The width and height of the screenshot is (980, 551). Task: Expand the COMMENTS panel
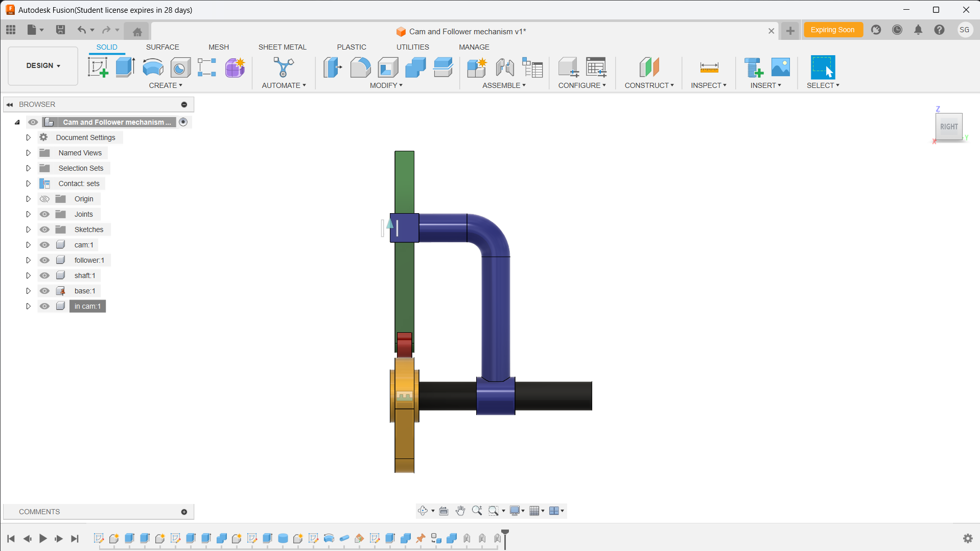tap(184, 512)
